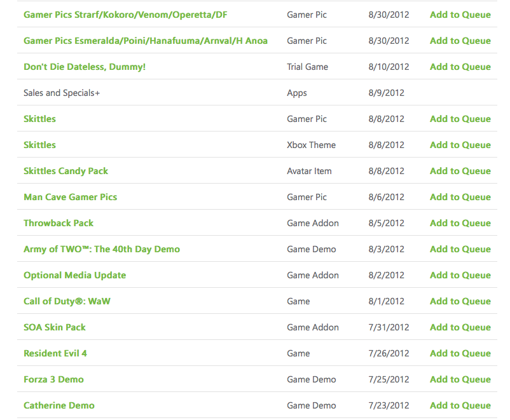Viewport: 510px width, 420px height.
Task: Add Man Cave Gamer Pics to queue
Action: click(x=460, y=197)
